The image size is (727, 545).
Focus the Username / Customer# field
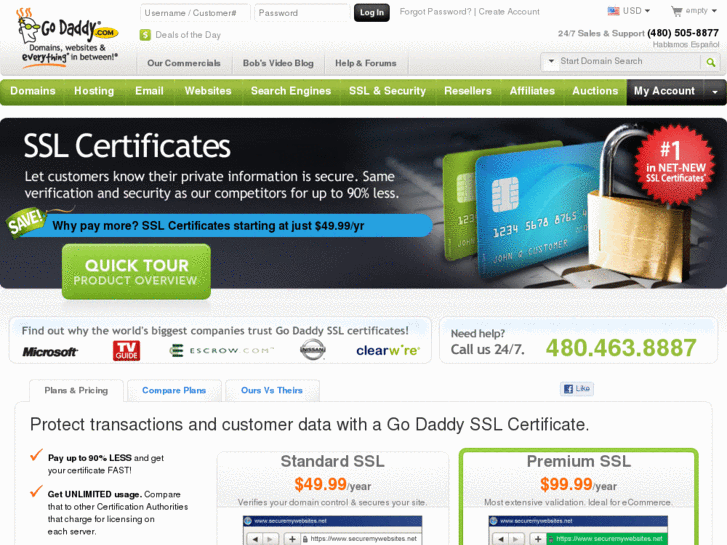(x=195, y=13)
